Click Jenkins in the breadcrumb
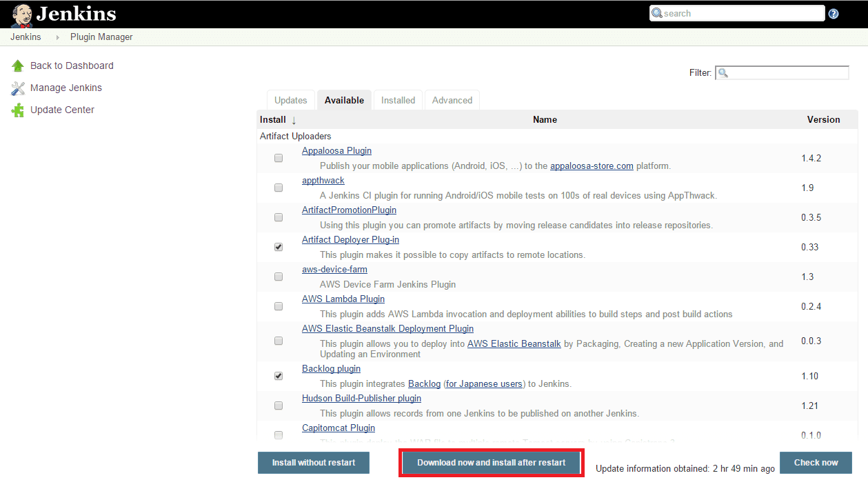Screen dimensions: 868x480 [x=26, y=37]
